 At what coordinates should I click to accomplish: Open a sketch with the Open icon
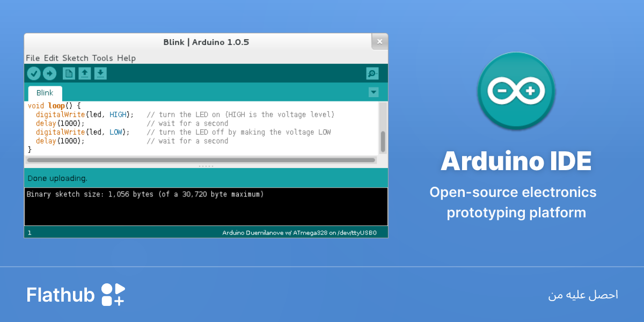(85, 74)
